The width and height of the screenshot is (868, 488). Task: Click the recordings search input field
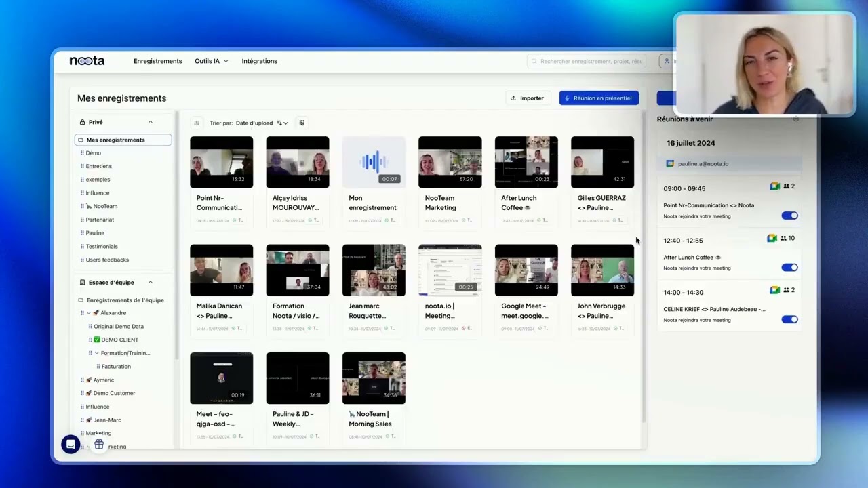click(x=586, y=61)
